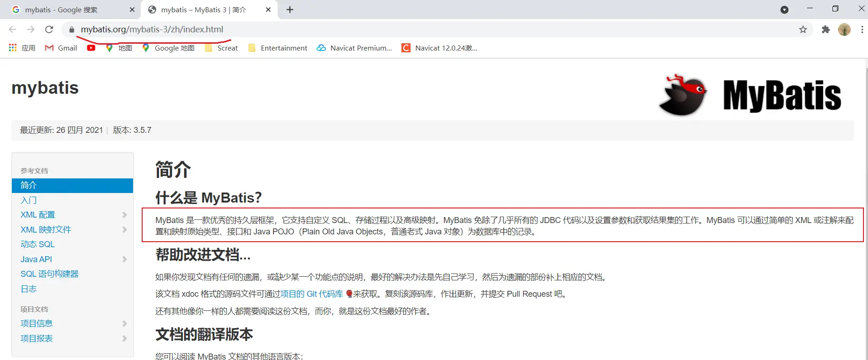Open the 动态 SQL sidebar link
This screenshot has width=868, height=360.
tap(38, 244)
